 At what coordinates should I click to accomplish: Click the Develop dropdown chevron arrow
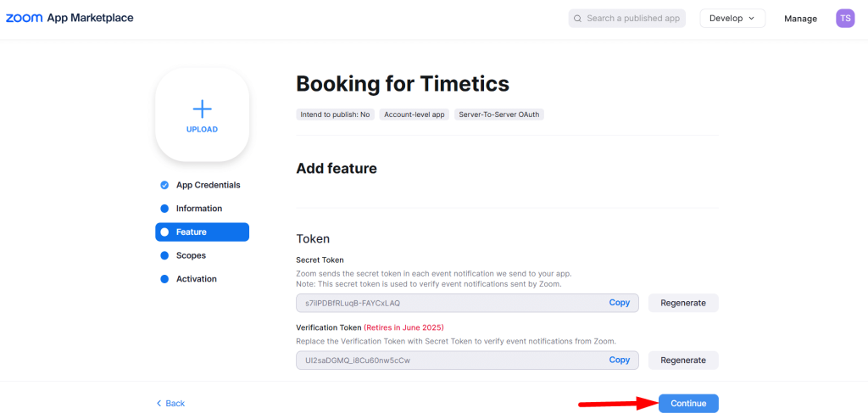point(751,19)
